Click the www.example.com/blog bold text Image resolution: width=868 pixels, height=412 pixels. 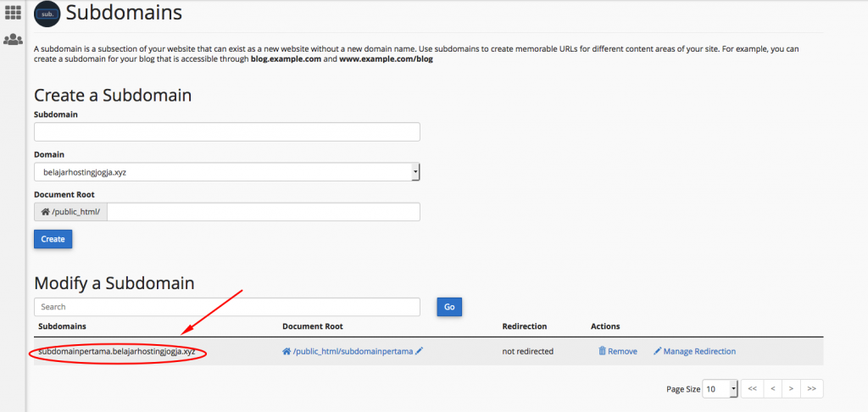(x=386, y=58)
